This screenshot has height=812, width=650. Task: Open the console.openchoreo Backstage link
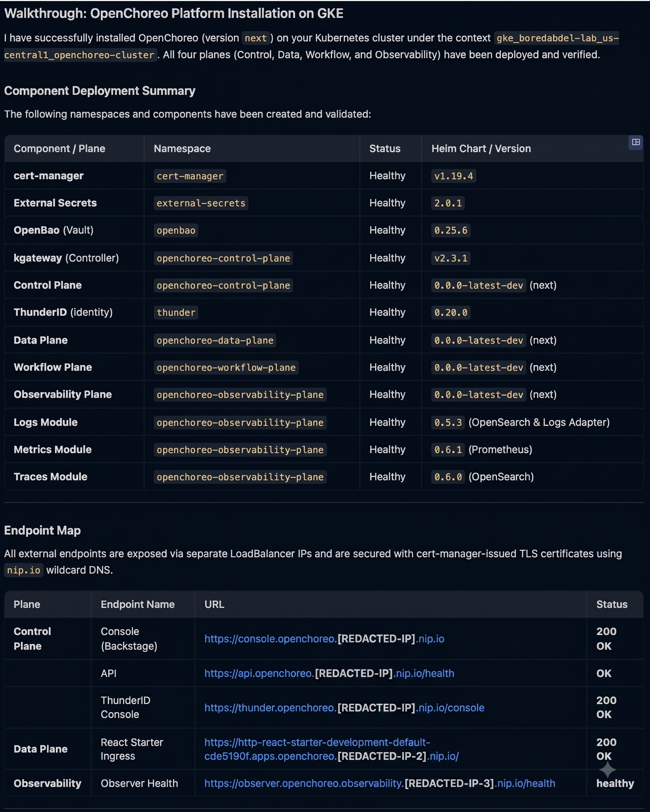click(324, 639)
